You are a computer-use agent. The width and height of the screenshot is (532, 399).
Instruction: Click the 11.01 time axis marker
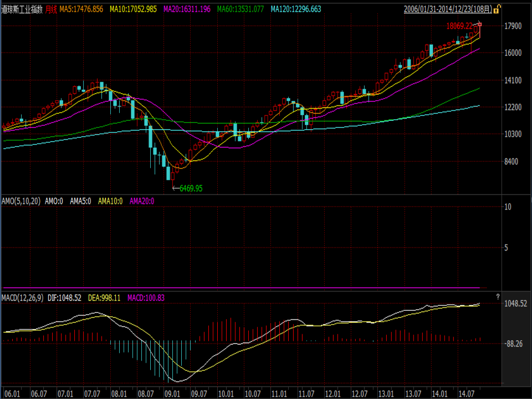[279, 394]
